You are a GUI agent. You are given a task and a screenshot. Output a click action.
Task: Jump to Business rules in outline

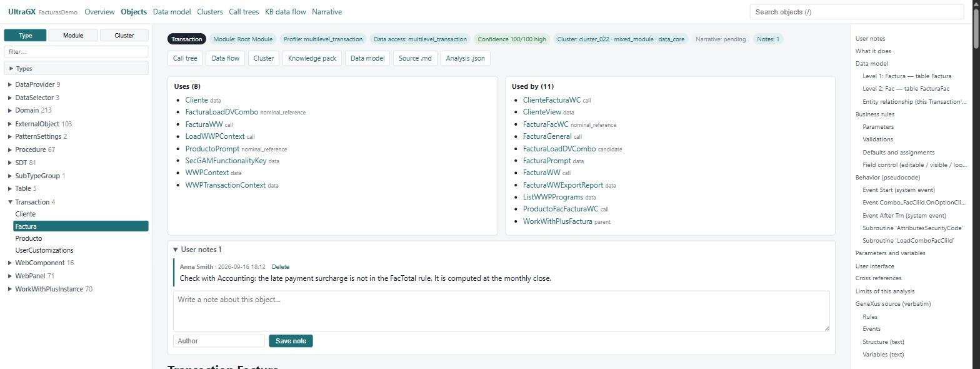[875, 114]
